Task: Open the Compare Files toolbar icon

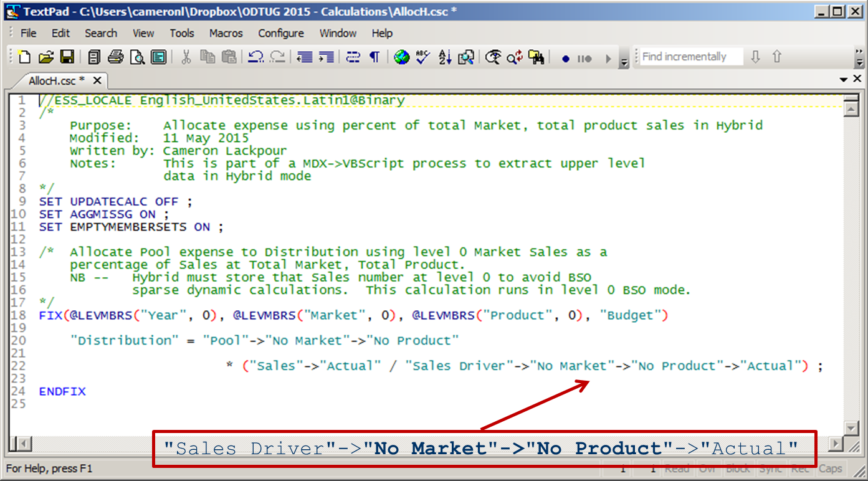Action: (x=466, y=57)
